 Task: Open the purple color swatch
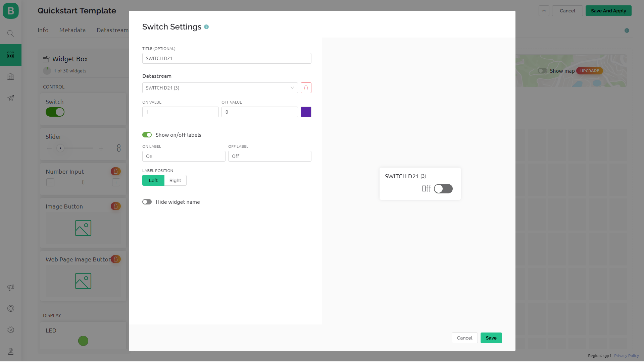tap(306, 112)
